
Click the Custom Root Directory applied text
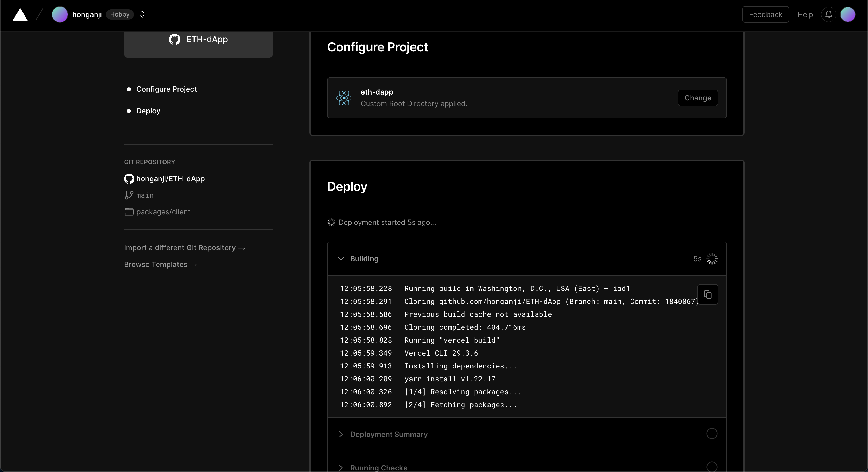point(414,104)
